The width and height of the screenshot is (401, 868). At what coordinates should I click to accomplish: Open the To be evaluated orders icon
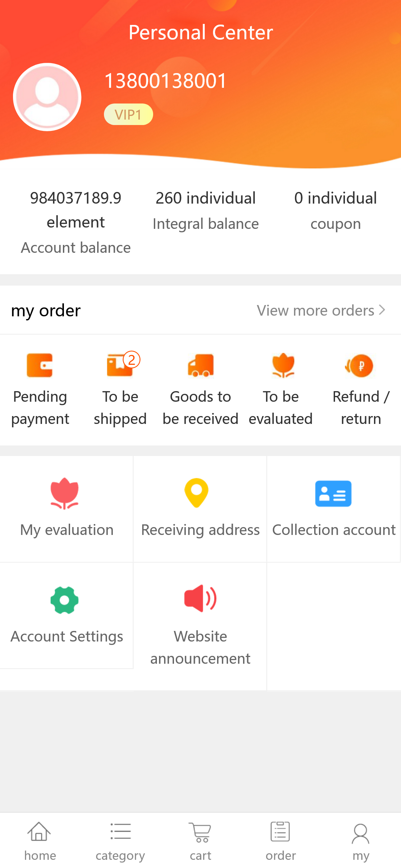click(283, 365)
